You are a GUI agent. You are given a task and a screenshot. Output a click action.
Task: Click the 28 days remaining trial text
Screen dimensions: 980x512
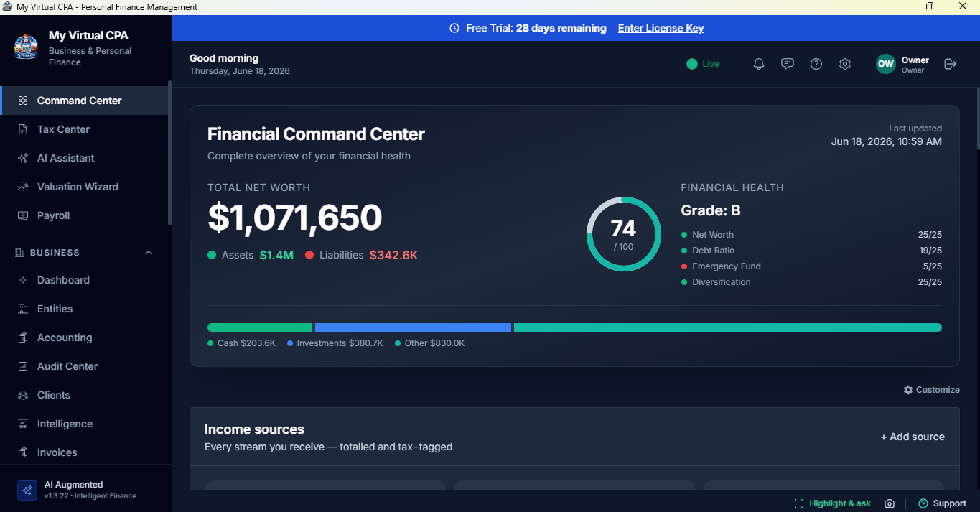point(561,28)
